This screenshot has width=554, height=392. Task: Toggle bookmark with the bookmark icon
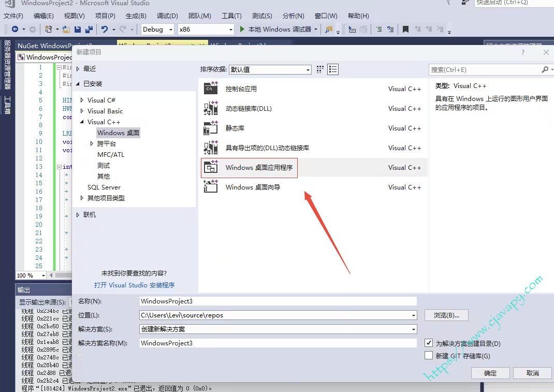click(405, 30)
